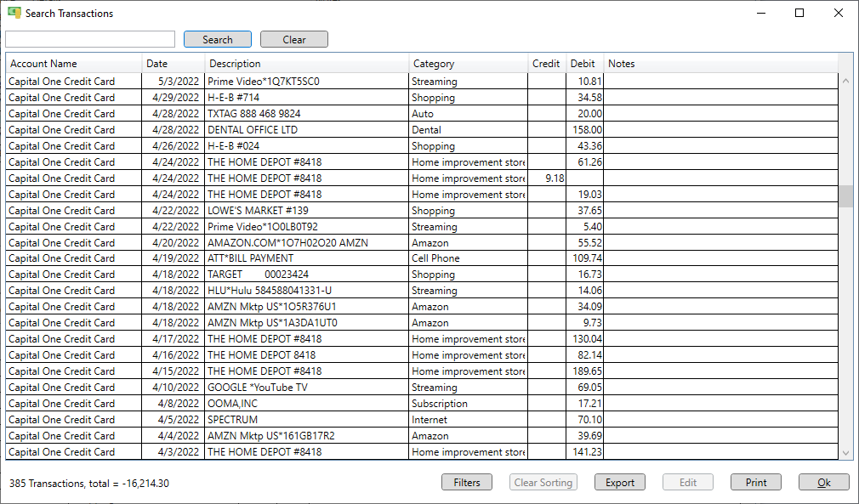Select the Prime Video*1Q7KT5SC0 row

(422, 82)
